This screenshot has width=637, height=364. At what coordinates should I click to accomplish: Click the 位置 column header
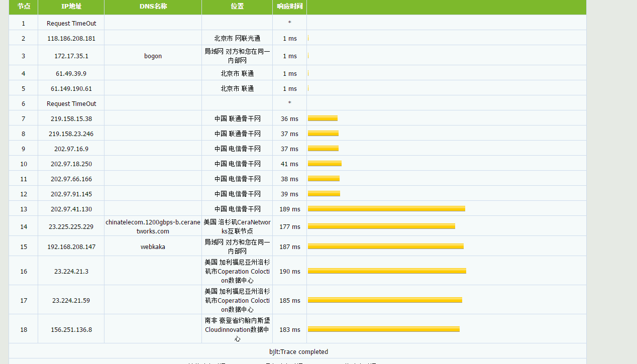[x=237, y=7]
